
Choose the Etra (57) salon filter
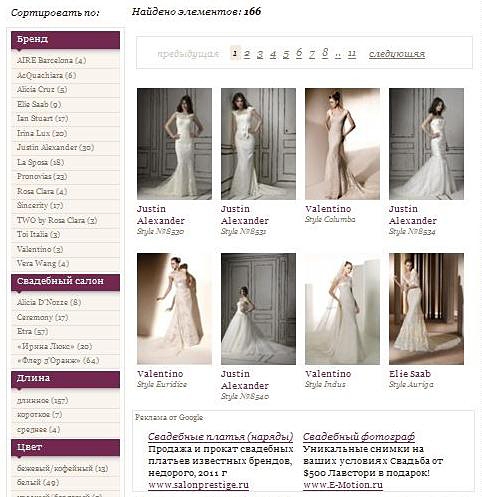(32, 331)
